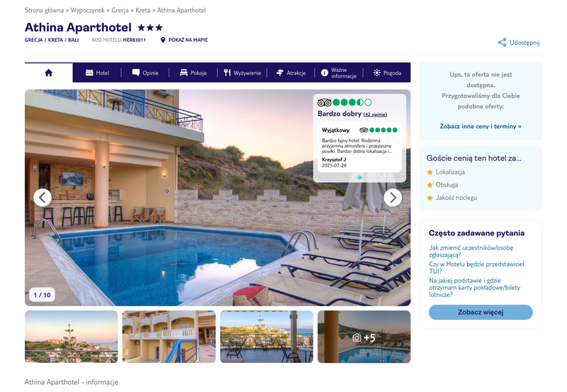Click the TripAdvisor owl logo
This screenshot has width=567, height=392.
point(325,102)
